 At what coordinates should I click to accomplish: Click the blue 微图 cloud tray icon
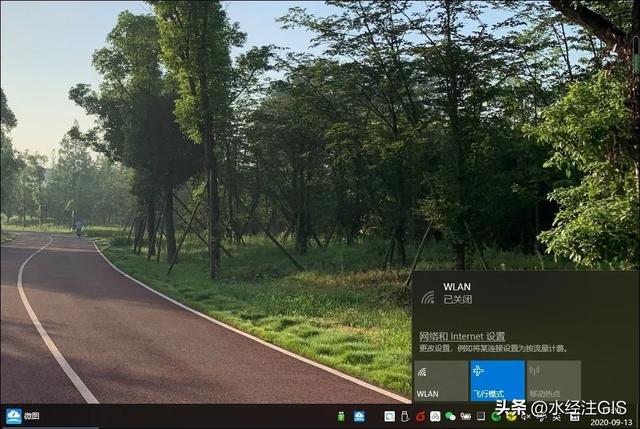point(359,416)
